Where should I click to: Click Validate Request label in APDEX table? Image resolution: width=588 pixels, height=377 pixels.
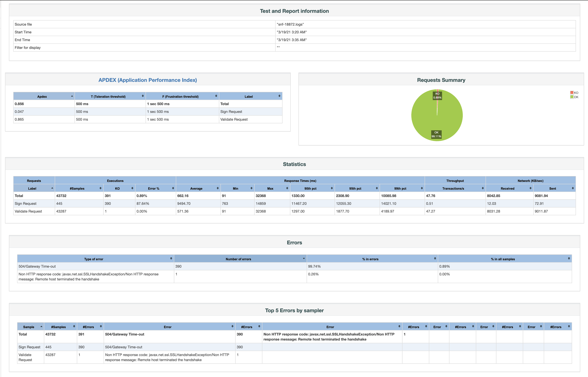pos(234,119)
